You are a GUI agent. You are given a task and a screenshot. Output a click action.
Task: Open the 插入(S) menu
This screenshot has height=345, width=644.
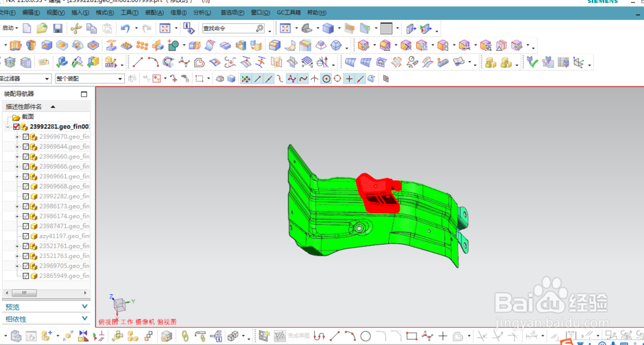point(80,13)
